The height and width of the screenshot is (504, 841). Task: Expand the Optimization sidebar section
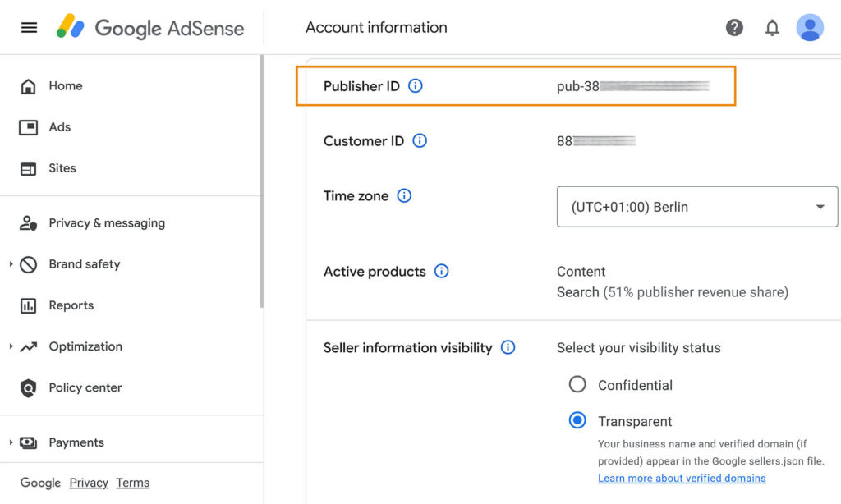point(11,346)
